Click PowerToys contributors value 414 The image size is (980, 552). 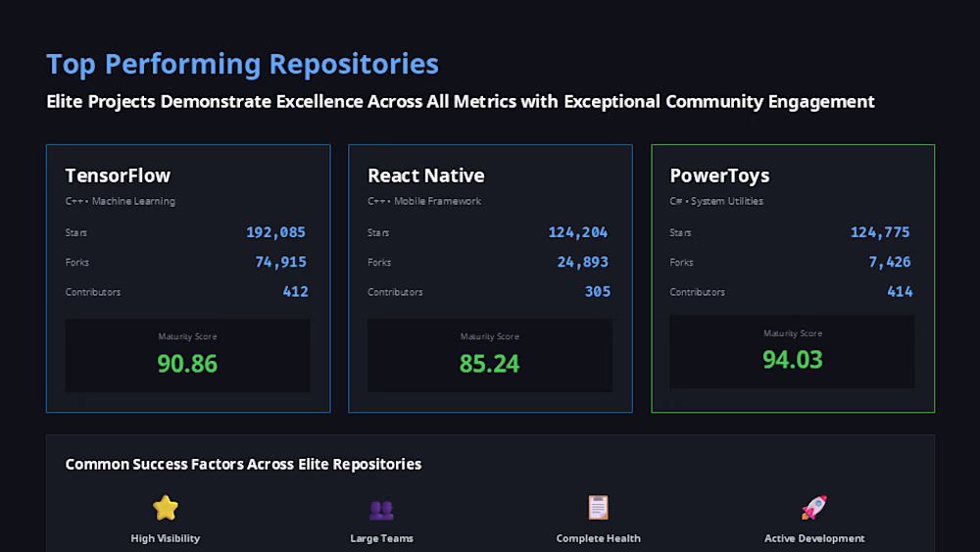(900, 292)
